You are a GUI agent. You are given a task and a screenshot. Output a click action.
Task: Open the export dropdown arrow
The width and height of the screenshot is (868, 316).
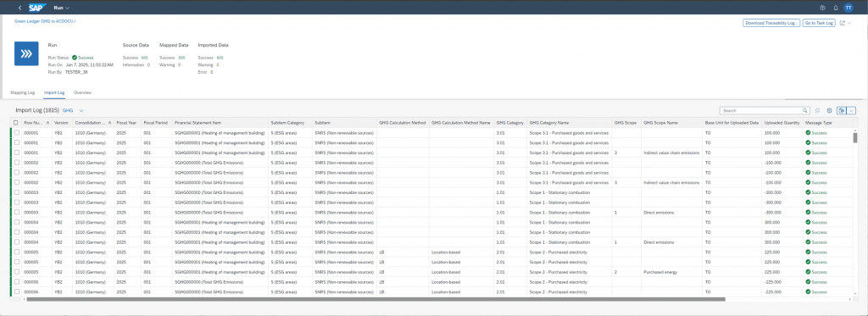851,111
